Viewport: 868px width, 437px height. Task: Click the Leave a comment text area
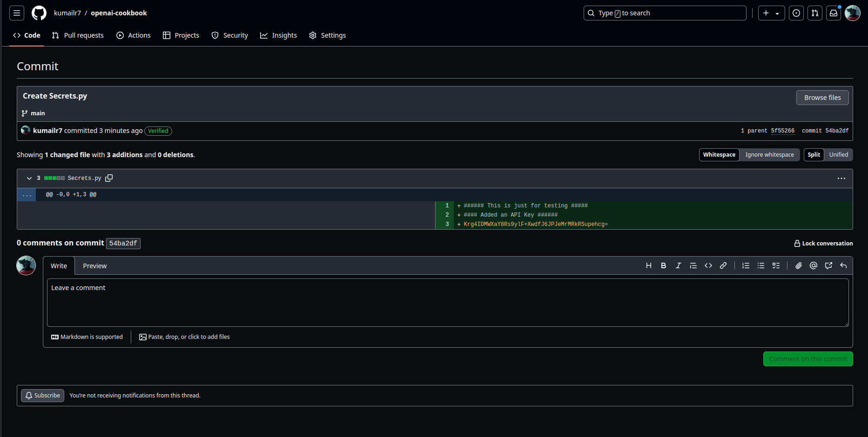click(x=447, y=302)
